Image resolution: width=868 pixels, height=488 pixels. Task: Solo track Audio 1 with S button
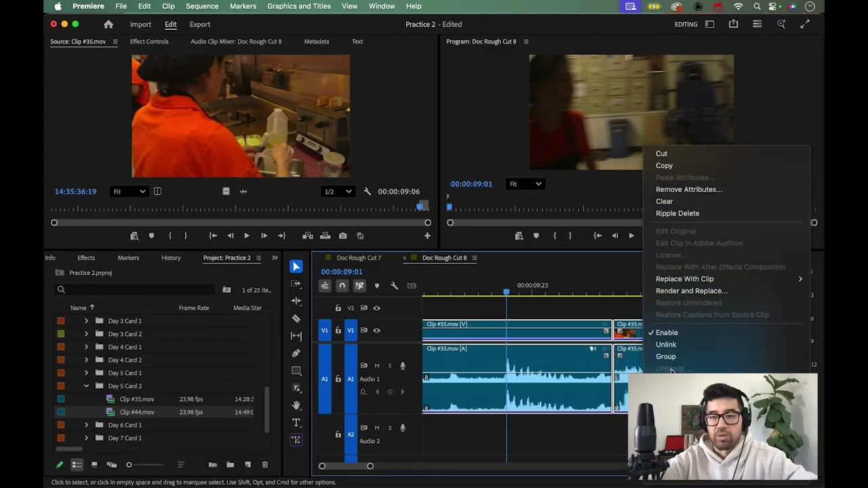(x=389, y=366)
